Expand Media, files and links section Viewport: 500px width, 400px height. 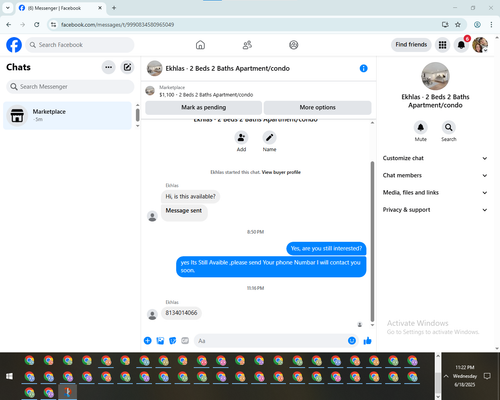click(435, 193)
